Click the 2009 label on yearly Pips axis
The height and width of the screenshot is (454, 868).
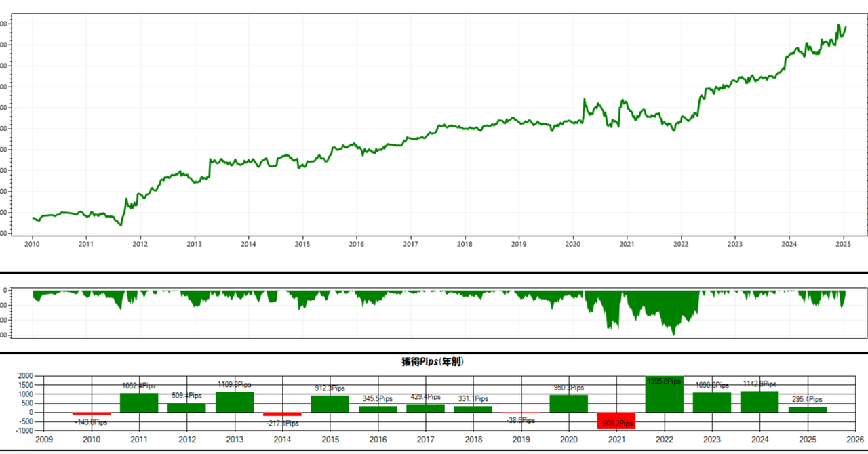point(44,440)
